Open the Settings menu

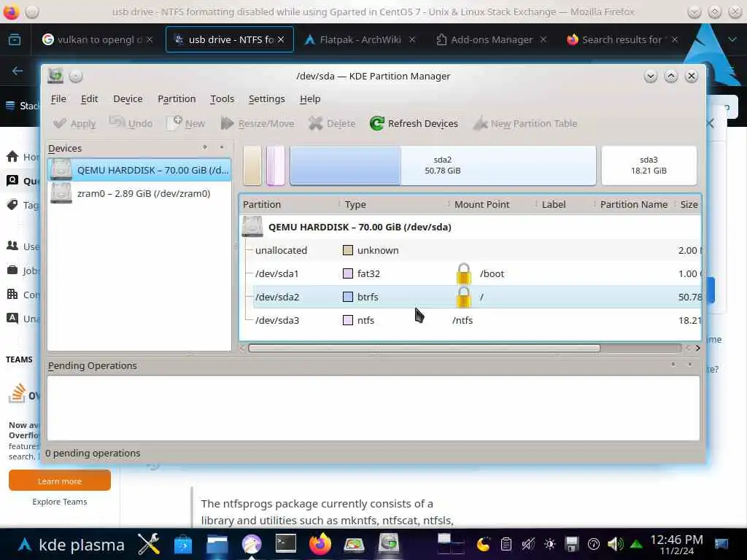(267, 98)
